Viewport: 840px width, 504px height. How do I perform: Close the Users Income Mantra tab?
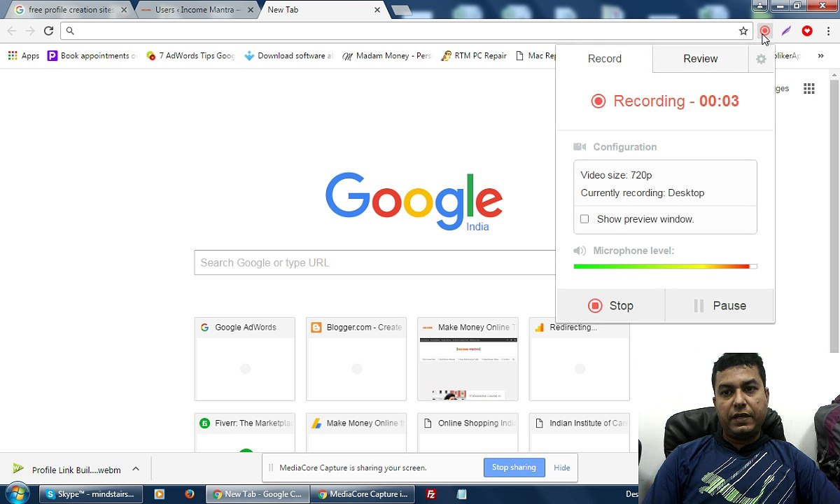pos(250,10)
